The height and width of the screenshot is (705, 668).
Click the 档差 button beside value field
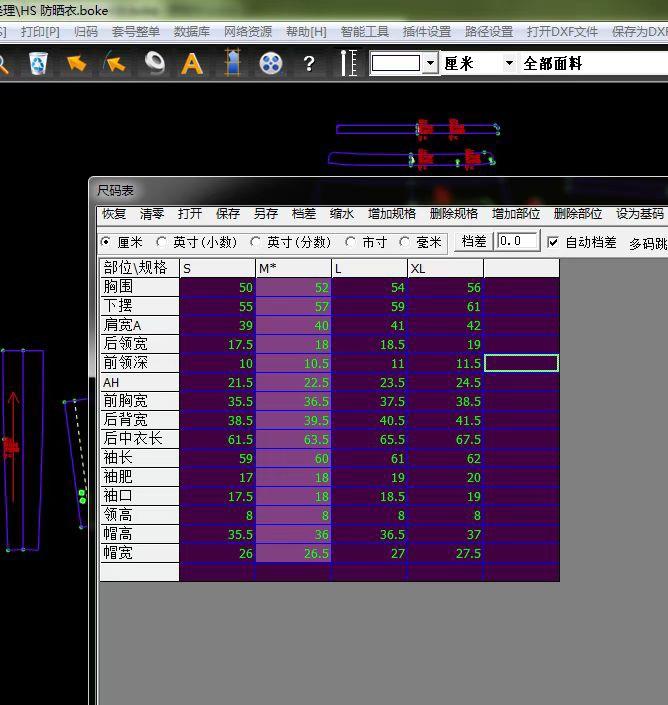pos(474,242)
